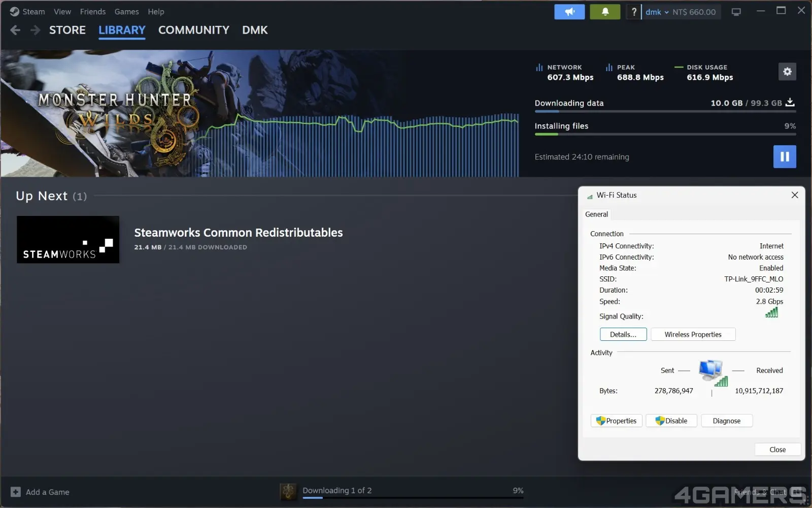Open download settings via gear icon
The image size is (812, 508).
(787, 72)
